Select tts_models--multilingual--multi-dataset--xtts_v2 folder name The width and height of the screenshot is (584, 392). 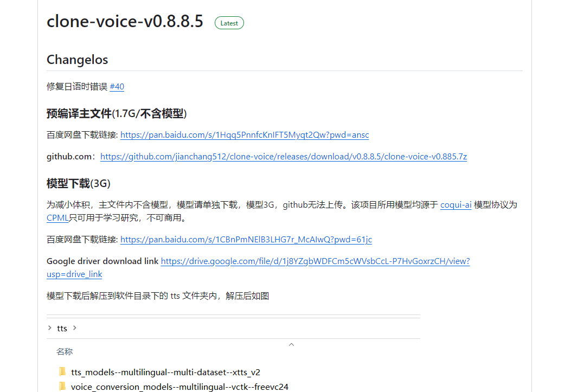[166, 372]
